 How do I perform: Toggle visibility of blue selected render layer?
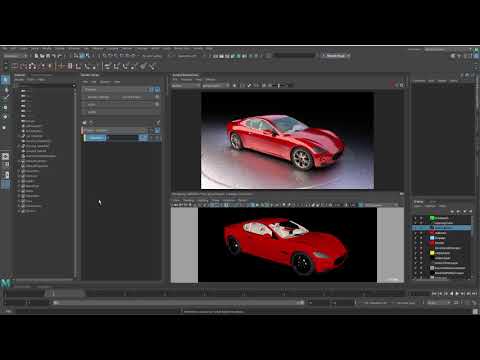(x=143, y=138)
